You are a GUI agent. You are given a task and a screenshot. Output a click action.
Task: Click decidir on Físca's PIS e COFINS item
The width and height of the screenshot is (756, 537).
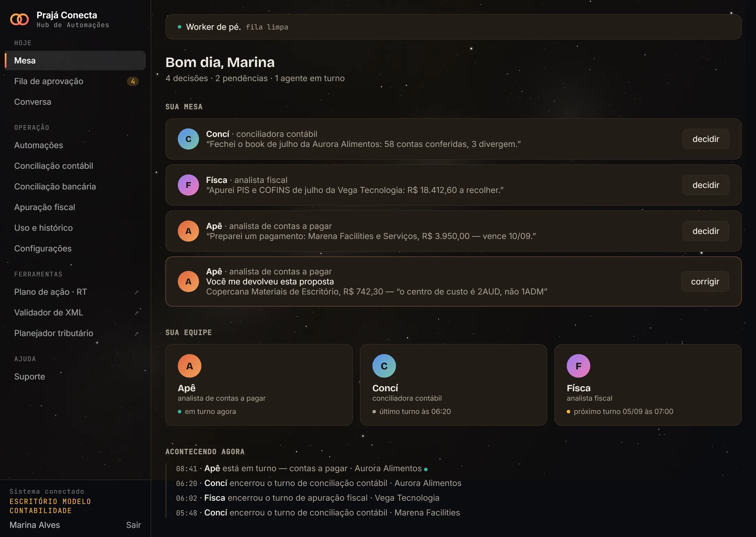(x=705, y=185)
